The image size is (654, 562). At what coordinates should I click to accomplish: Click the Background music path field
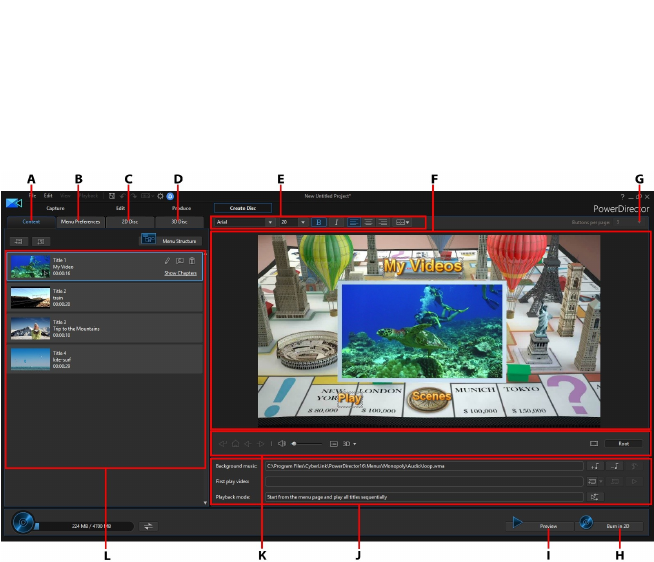point(424,466)
